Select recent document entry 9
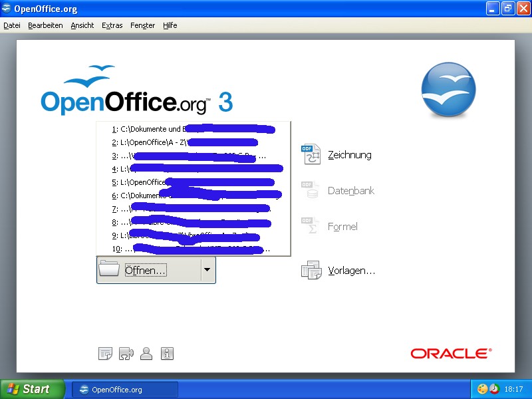532x399 pixels. tap(194, 235)
